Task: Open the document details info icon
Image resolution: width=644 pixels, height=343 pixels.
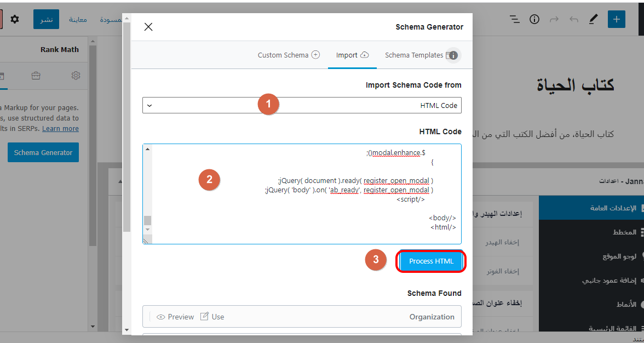Action: click(x=534, y=19)
